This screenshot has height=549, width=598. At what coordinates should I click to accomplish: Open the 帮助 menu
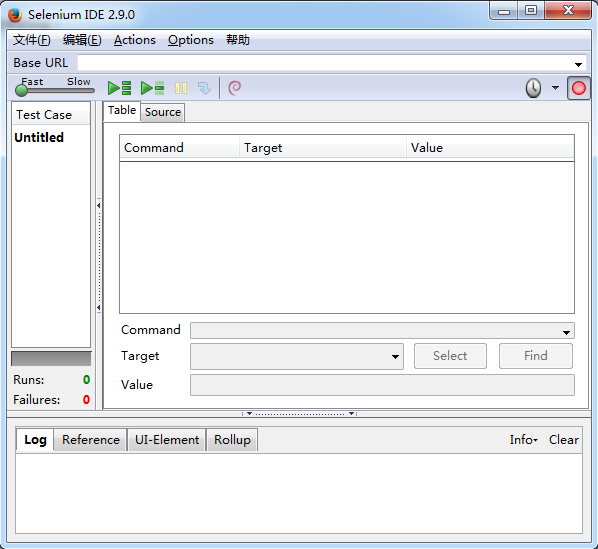(x=238, y=40)
